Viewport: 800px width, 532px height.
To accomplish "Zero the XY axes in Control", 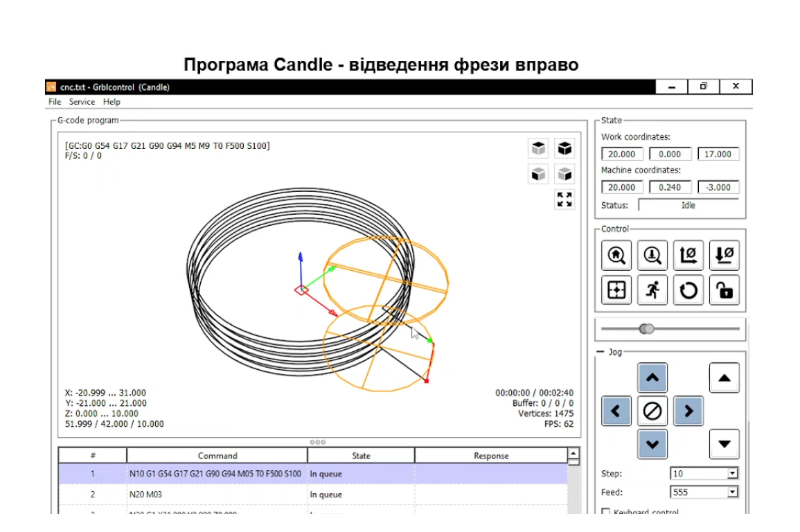I will [688, 256].
